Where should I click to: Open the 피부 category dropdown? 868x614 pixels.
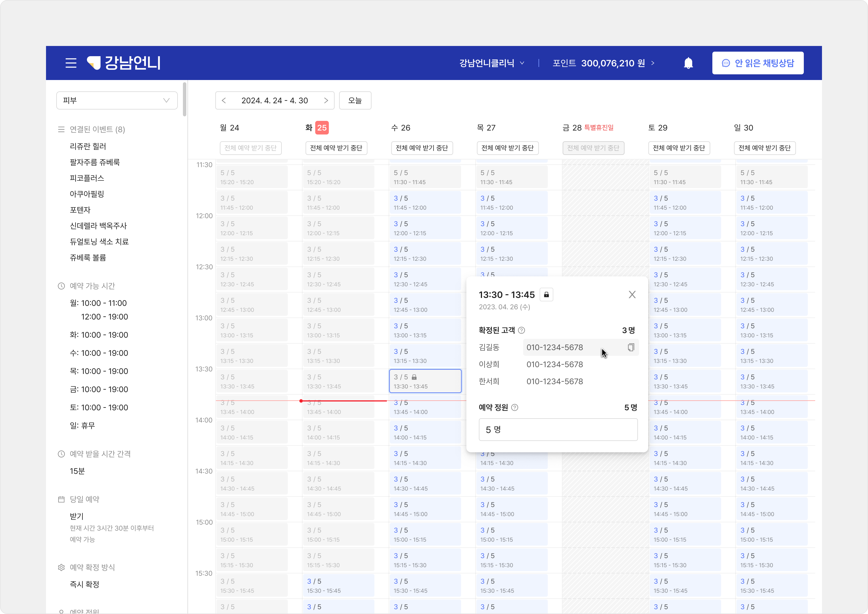point(116,100)
